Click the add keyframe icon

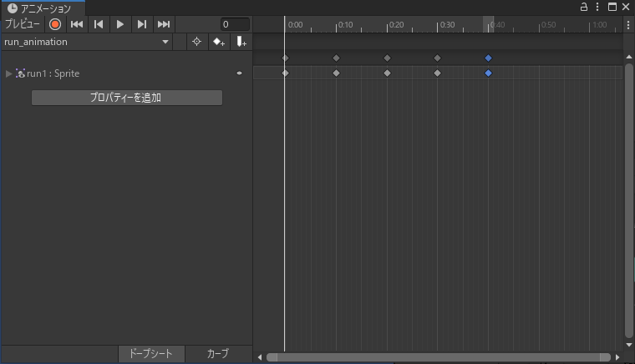point(219,42)
